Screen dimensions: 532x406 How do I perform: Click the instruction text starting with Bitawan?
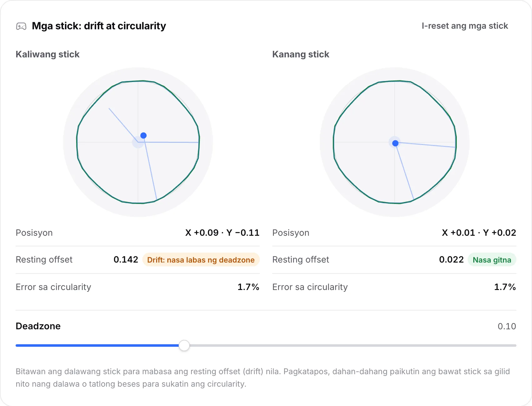pyautogui.click(x=263, y=378)
